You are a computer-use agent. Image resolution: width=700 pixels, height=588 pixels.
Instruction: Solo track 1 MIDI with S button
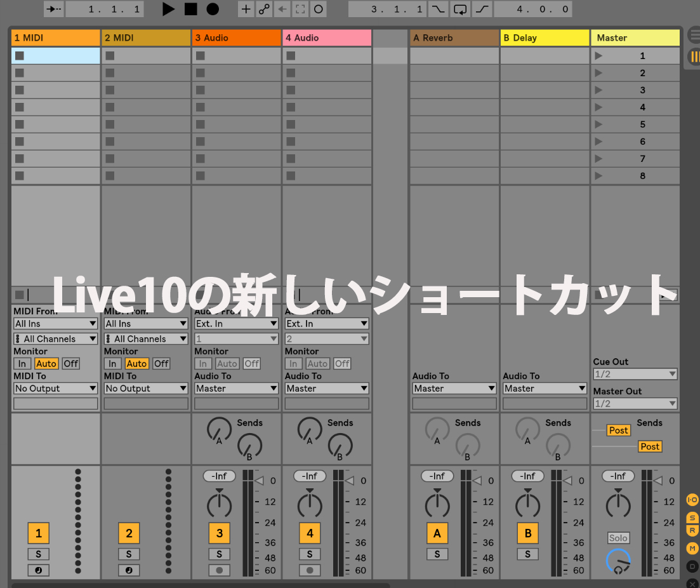(39, 554)
